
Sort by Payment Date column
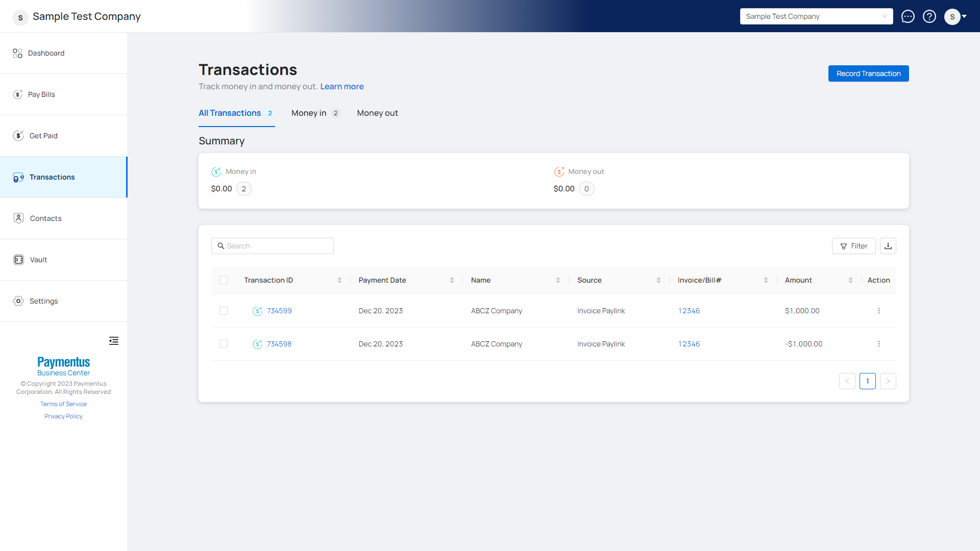452,280
